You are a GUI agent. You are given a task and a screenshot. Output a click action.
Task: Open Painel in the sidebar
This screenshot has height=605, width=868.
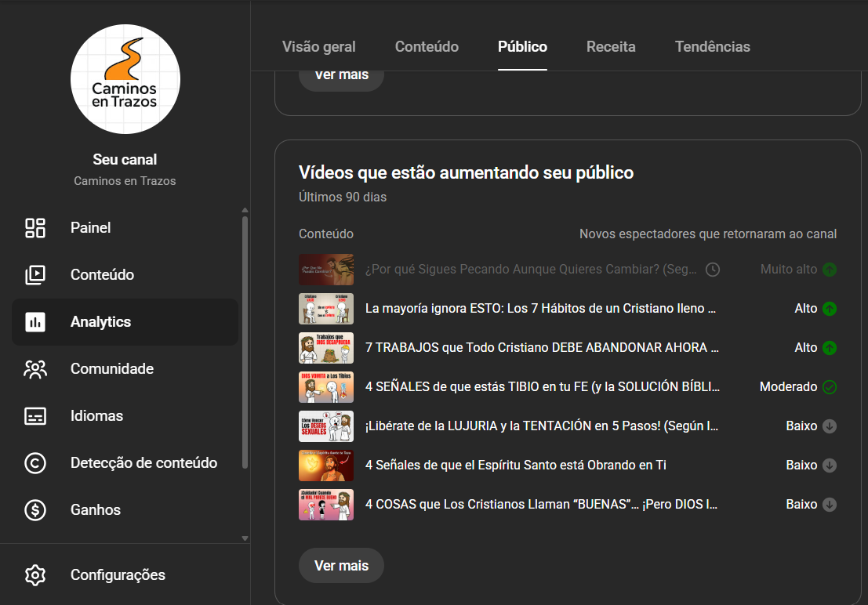(x=125, y=228)
